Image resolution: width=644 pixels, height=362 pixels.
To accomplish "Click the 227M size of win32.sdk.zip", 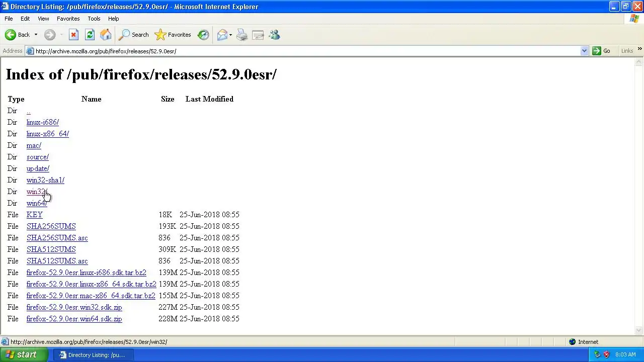I will (x=168, y=307).
